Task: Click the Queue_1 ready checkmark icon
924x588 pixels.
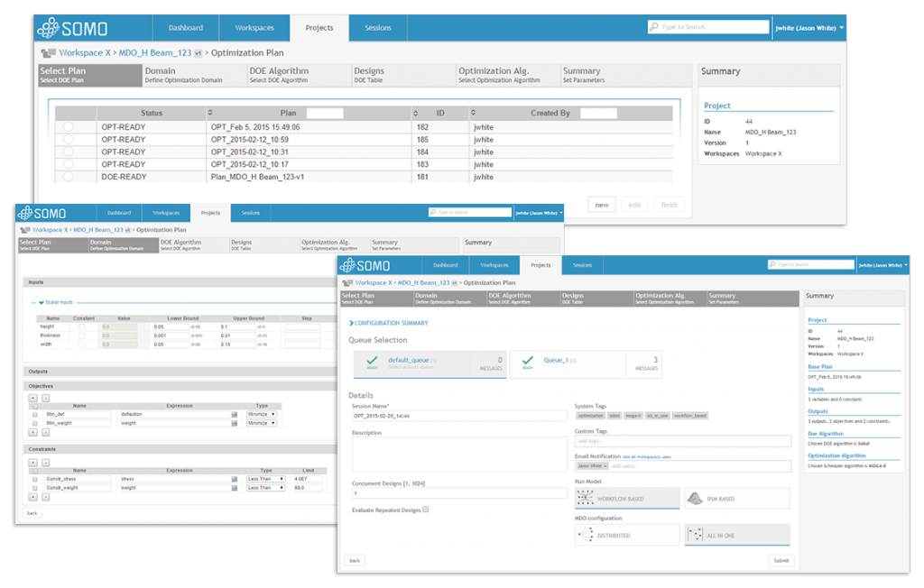Action: [528, 360]
